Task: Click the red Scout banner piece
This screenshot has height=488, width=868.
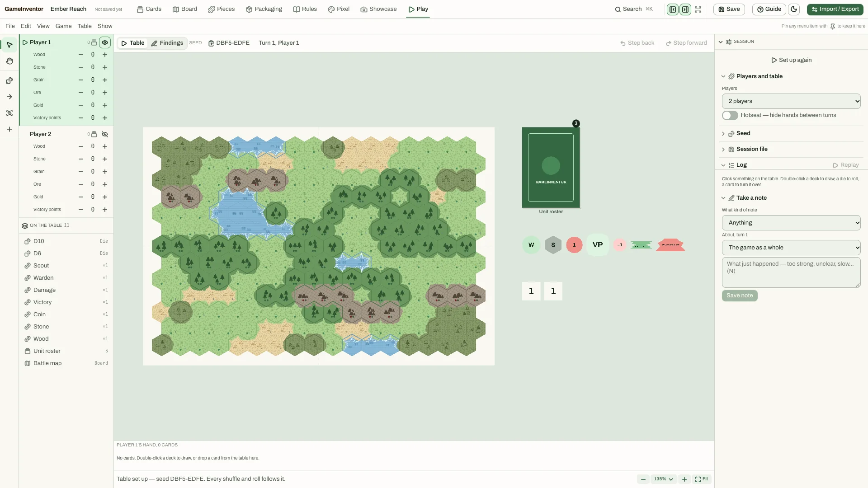Action: click(670, 245)
